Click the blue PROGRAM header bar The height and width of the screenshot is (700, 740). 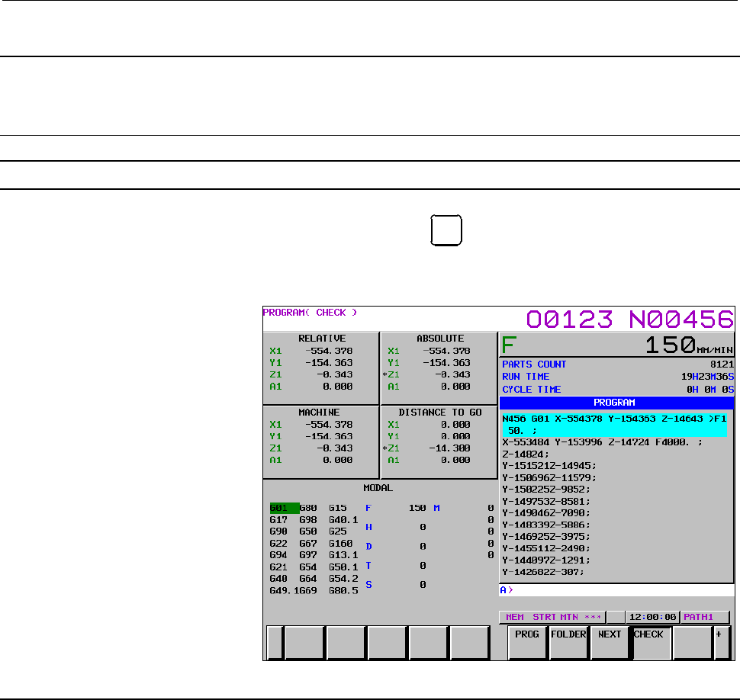coord(616,403)
